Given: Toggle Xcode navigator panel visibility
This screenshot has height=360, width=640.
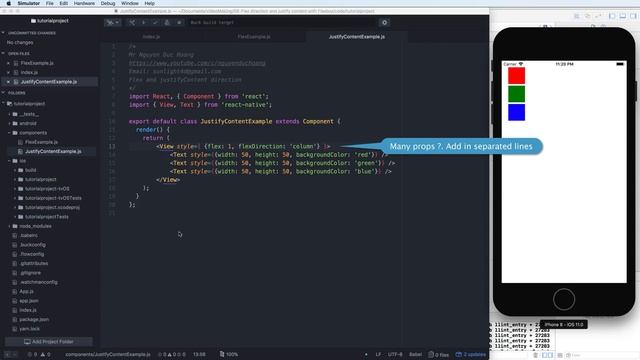Looking at the screenshot, I should coord(612,16).
